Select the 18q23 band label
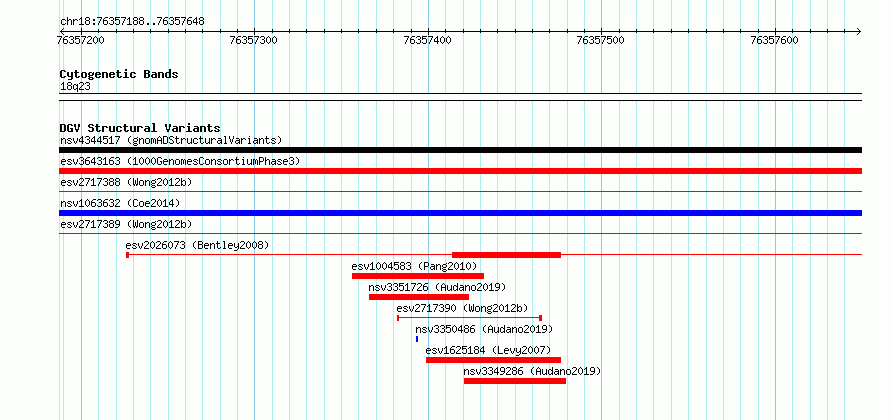890x420 pixels. tap(75, 87)
